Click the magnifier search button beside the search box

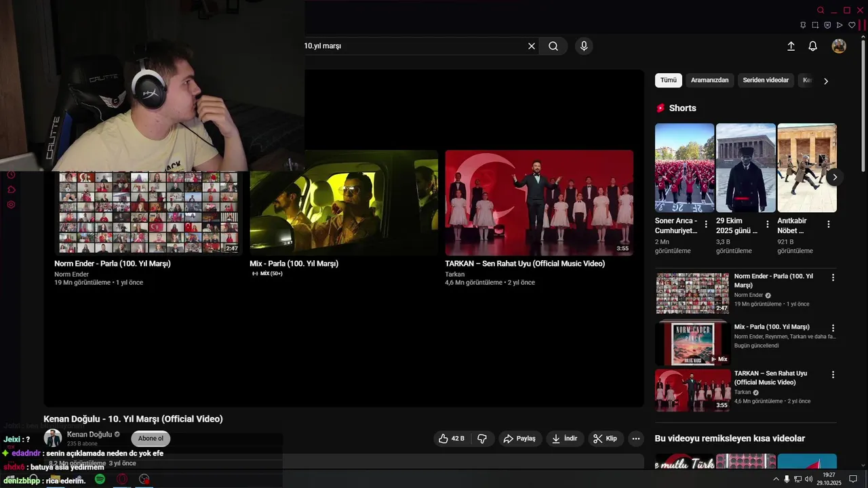tap(553, 46)
